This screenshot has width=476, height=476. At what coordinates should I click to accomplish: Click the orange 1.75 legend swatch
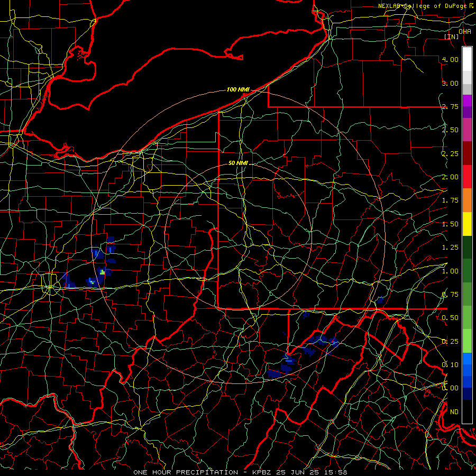467,200
